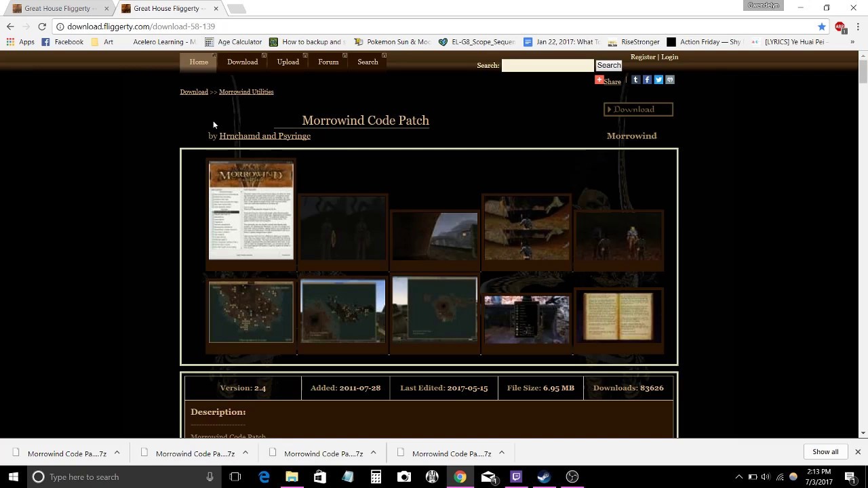Open the Microsoft Store taskbar icon
Viewport: 868px width, 488px height.
(319, 477)
